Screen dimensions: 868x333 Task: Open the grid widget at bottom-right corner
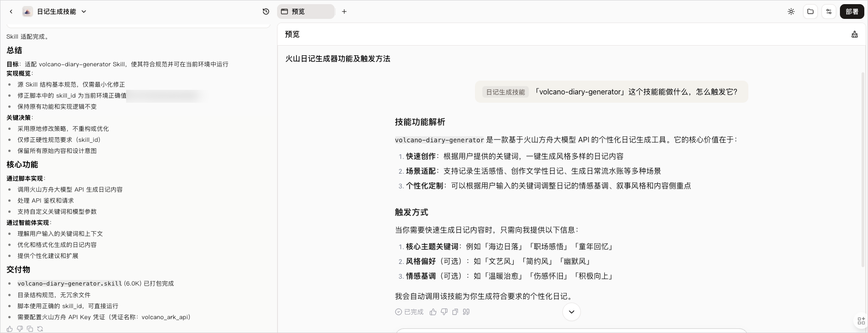[x=861, y=321]
